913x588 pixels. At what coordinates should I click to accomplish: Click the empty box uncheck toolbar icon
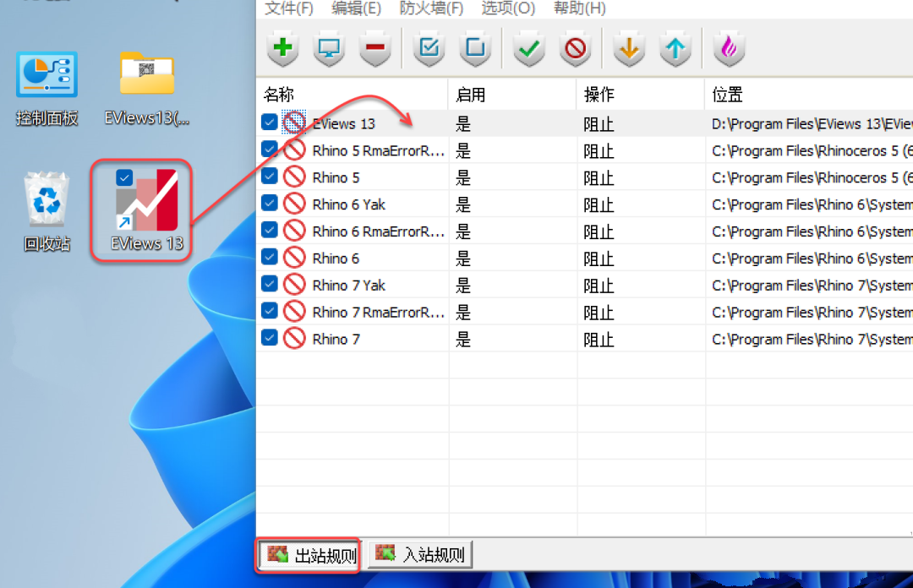[x=475, y=48]
